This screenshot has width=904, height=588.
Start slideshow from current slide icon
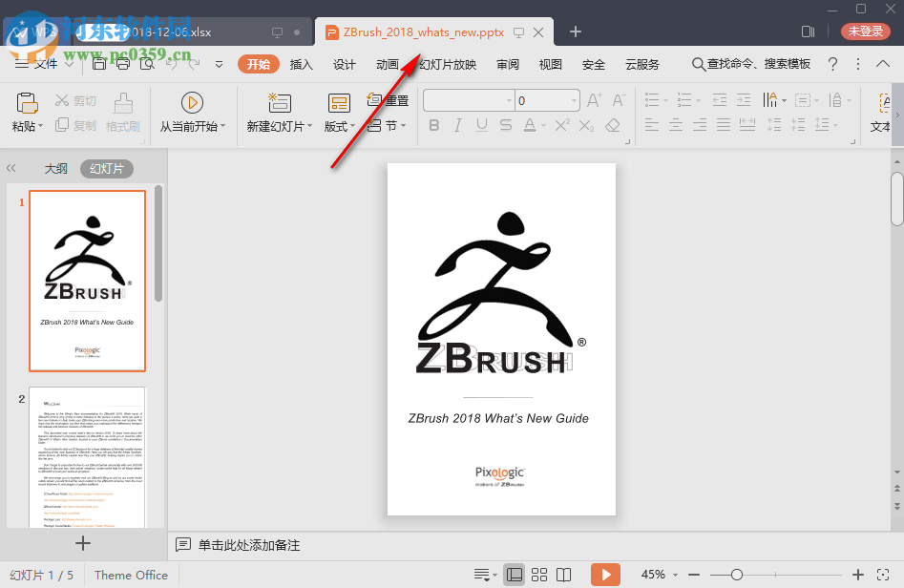tap(191, 102)
